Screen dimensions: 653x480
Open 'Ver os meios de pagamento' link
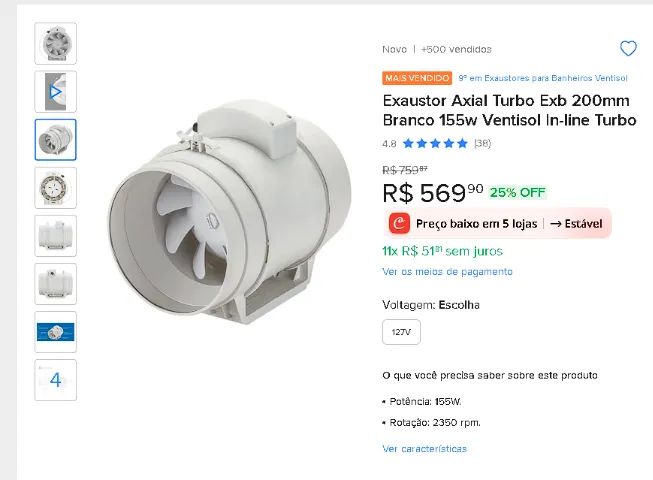pyautogui.click(x=447, y=271)
